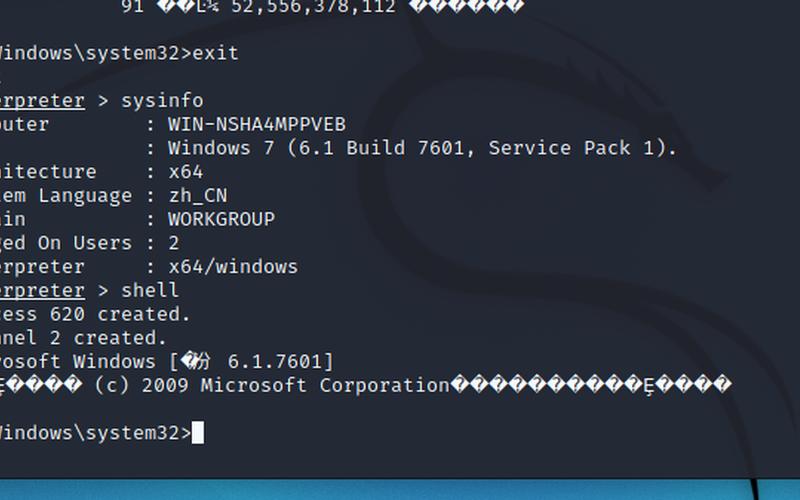Click underlined meterpreter prompt before sysinfo
This screenshot has width=800, height=500.
click(x=42, y=101)
